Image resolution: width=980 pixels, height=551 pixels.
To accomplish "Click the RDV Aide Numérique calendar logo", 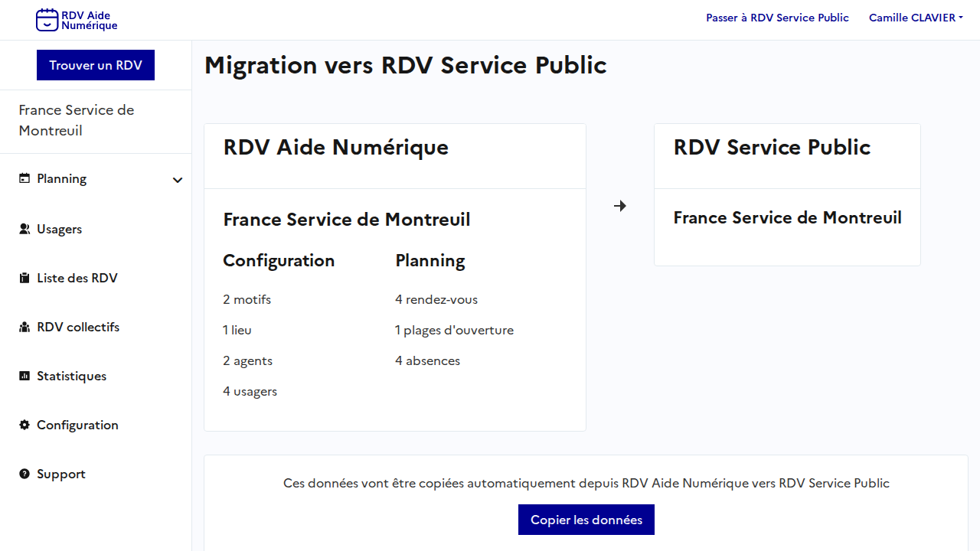I will pyautogui.click(x=47, y=20).
